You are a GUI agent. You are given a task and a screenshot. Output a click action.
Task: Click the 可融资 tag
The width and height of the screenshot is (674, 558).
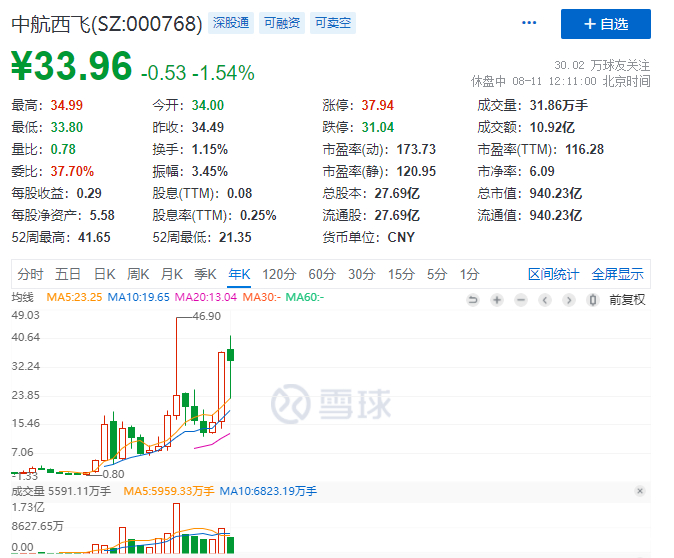tap(282, 23)
